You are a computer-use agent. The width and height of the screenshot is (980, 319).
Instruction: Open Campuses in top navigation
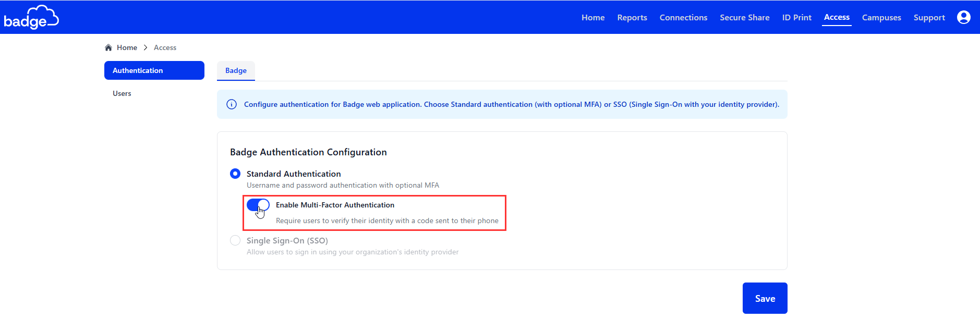click(881, 17)
